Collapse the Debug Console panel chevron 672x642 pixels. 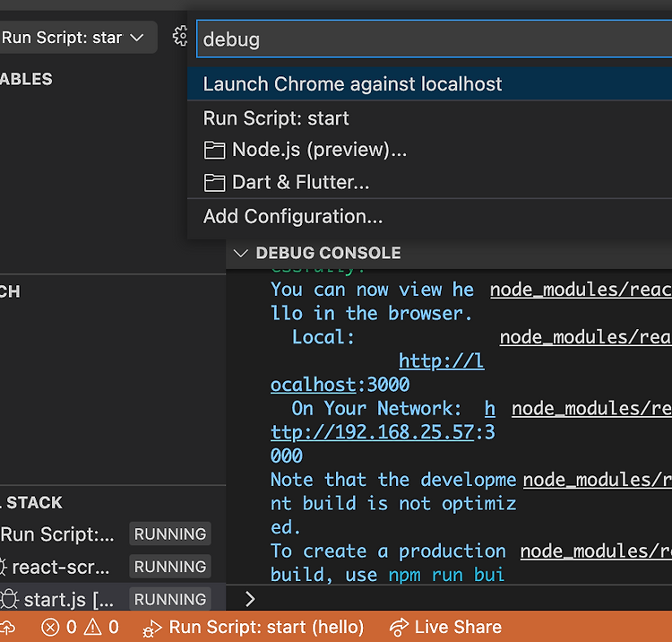[239, 253]
